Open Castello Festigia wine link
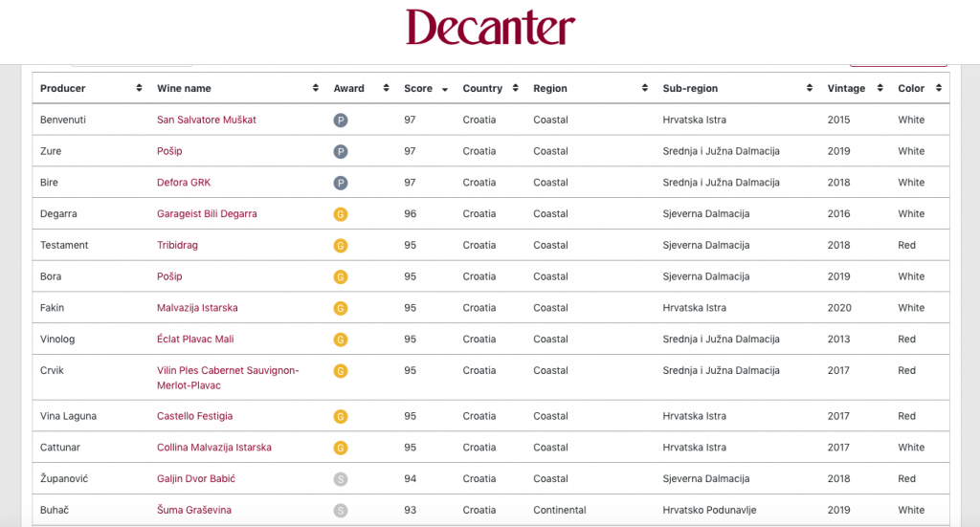 coord(194,416)
